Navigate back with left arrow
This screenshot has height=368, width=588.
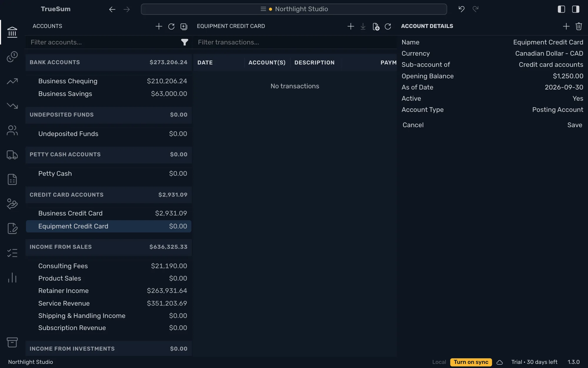(112, 9)
